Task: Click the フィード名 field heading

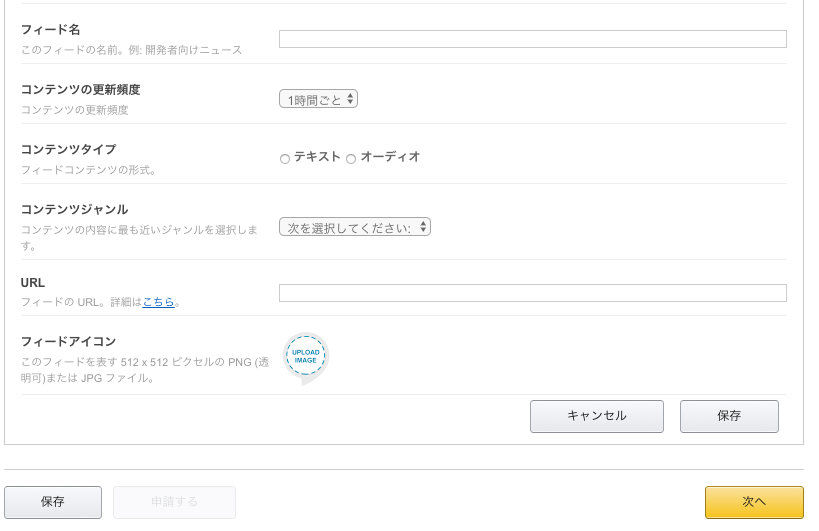Action: pyautogui.click(x=51, y=30)
